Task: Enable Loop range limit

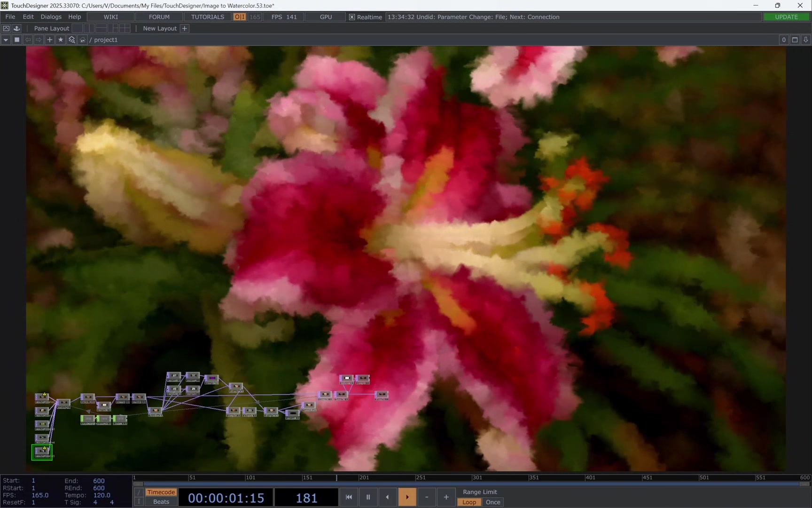Action: click(x=469, y=502)
